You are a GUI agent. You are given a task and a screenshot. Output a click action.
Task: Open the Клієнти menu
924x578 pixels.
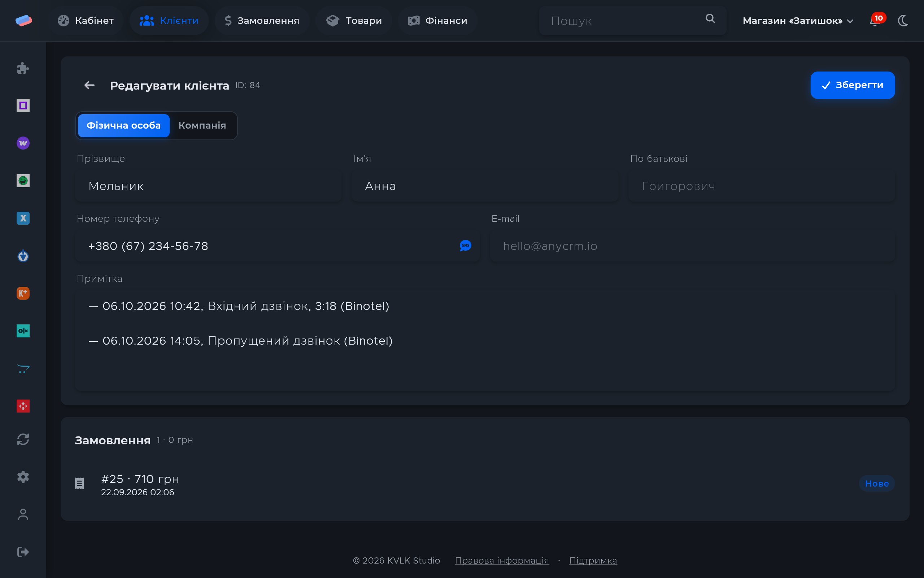pyautogui.click(x=169, y=21)
